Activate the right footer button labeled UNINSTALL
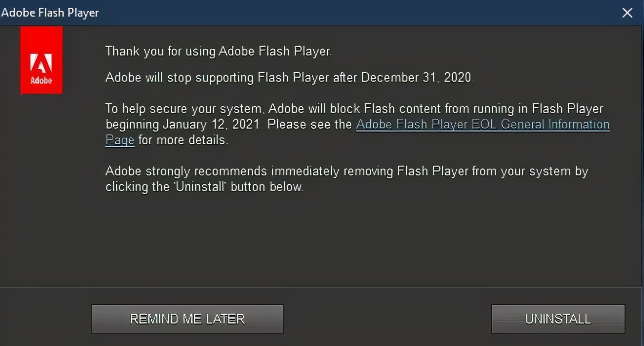Viewport: 644px width, 346px height. pyautogui.click(x=558, y=318)
